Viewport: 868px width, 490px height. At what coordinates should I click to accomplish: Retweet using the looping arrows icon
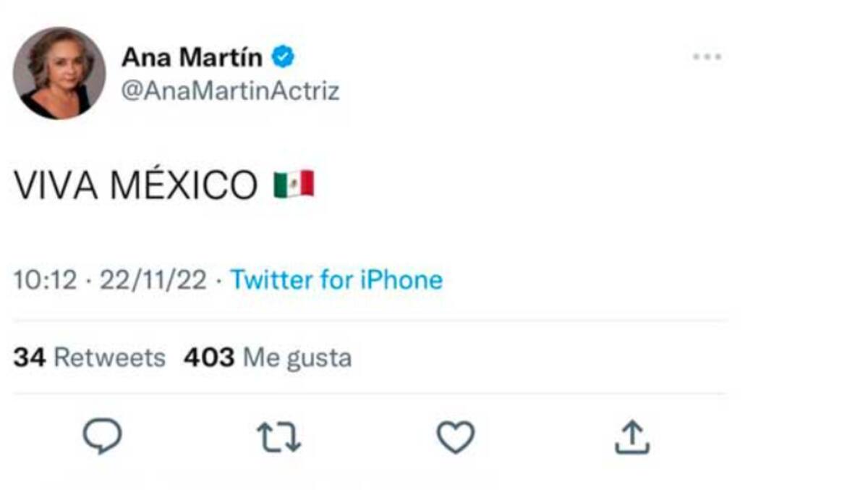280,438
